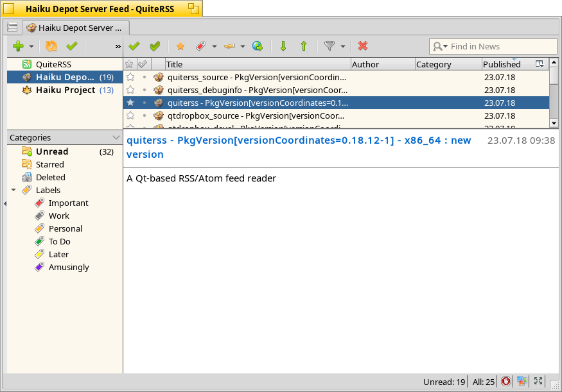Delete news with red X icon
Image resolution: width=562 pixels, height=392 pixels.
[x=363, y=46]
